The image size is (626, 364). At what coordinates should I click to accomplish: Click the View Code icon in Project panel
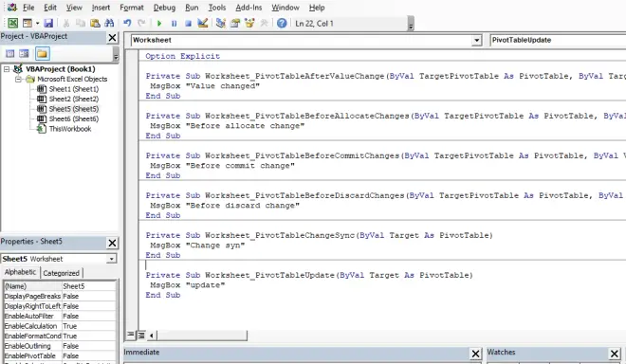pos(10,53)
